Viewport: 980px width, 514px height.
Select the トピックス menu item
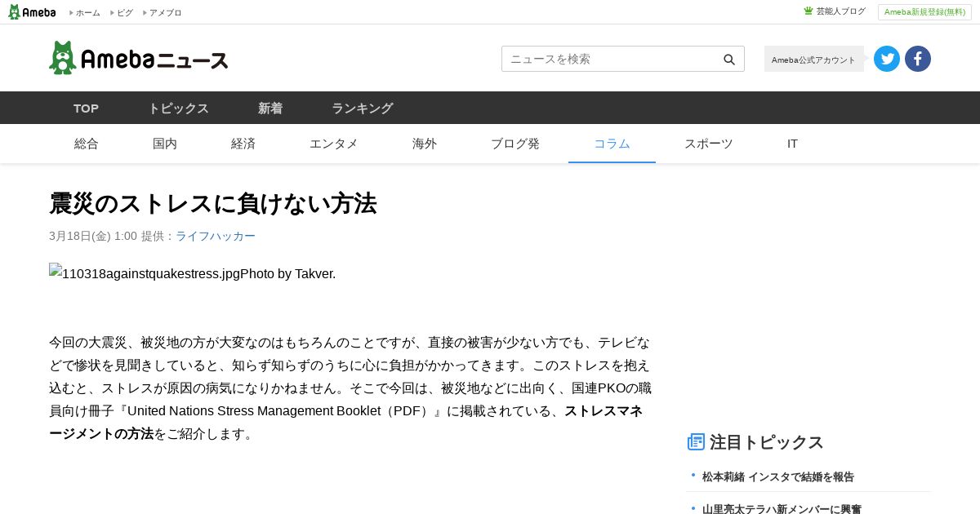[x=178, y=108]
